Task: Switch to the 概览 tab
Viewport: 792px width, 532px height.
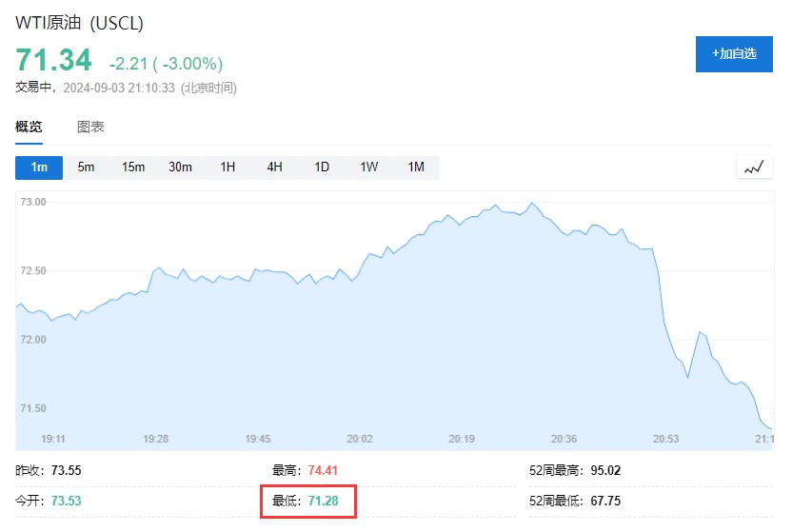Action: click(x=30, y=127)
